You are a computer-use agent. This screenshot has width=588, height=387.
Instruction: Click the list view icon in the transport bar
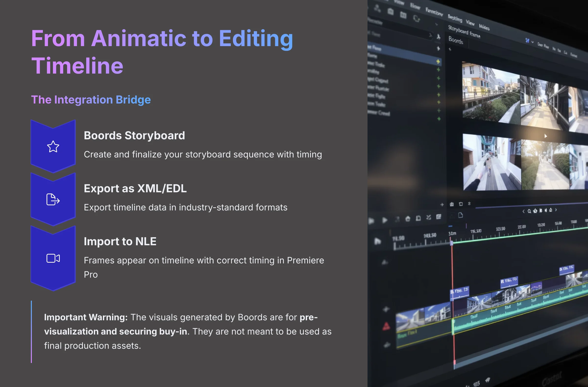(439, 217)
